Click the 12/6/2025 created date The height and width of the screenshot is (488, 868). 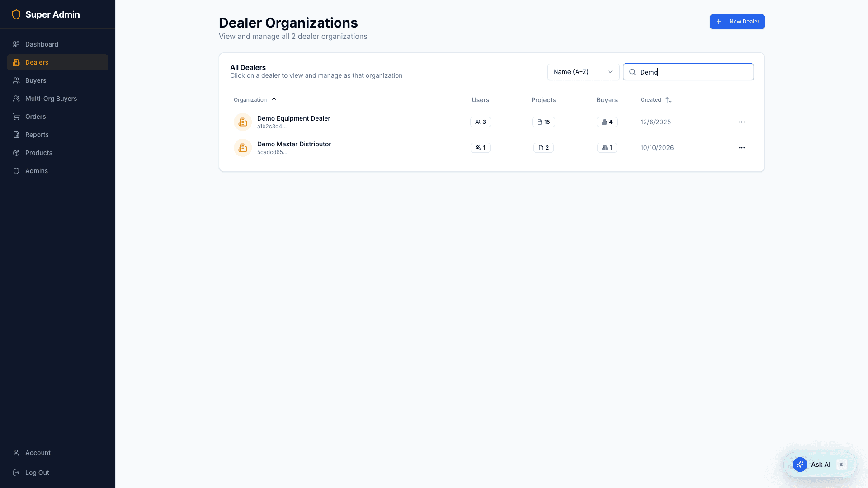656,122
